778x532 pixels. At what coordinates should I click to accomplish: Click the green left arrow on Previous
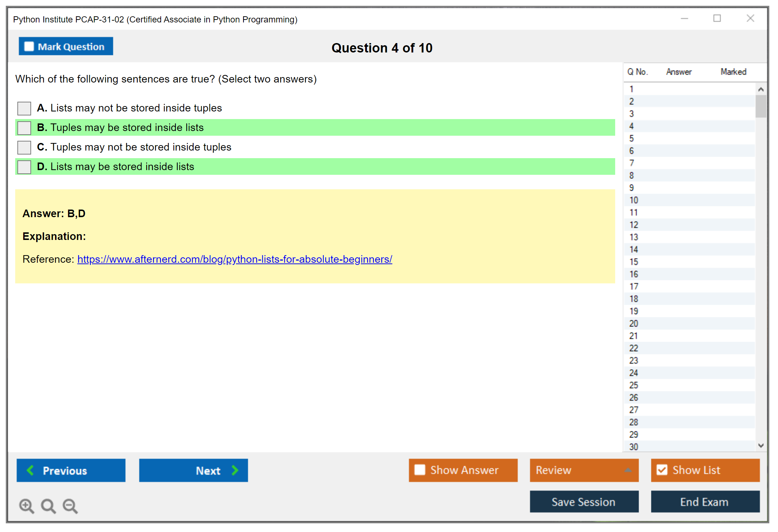click(30, 470)
